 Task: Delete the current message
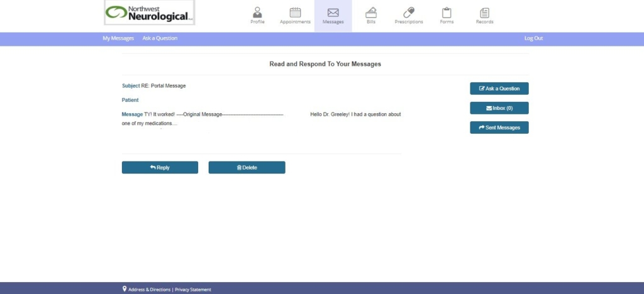[247, 168]
